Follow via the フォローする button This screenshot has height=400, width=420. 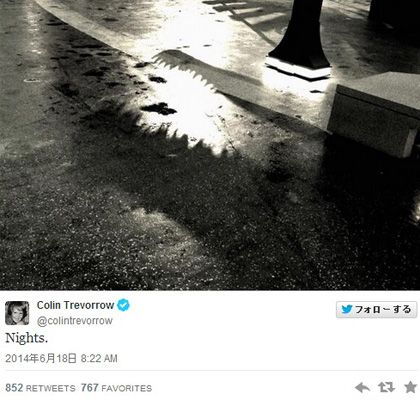376,309
